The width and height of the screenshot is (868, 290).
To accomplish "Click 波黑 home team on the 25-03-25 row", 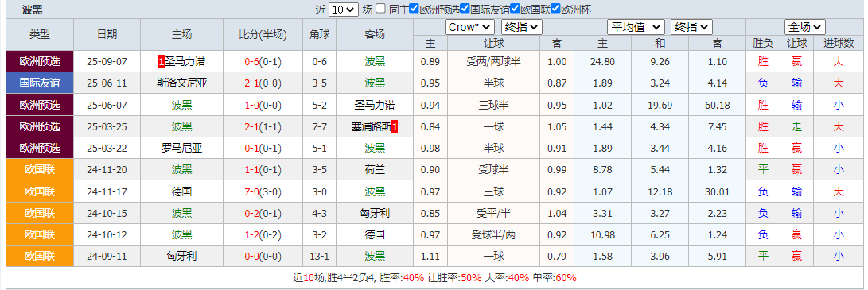I will [181, 127].
